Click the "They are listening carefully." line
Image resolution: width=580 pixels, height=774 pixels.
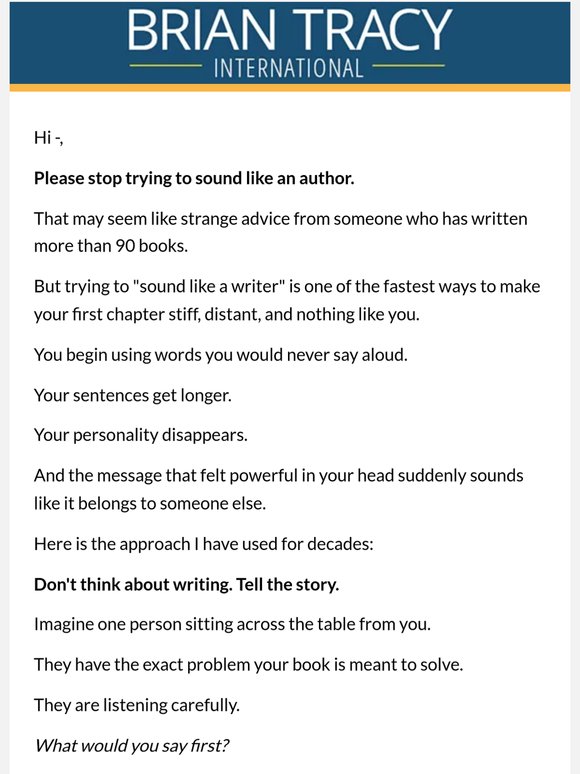coord(137,705)
